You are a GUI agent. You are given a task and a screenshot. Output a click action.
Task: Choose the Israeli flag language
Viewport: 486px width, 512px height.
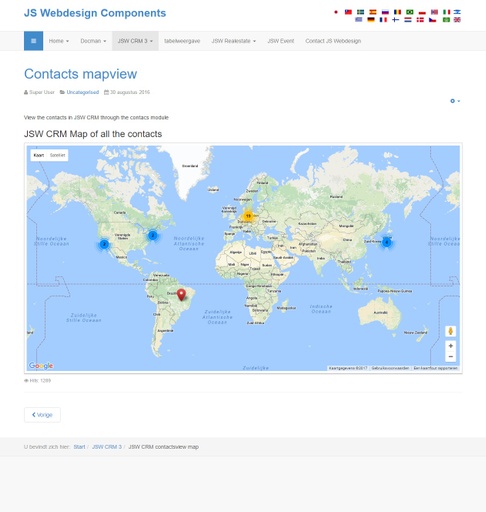pyautogui.click(x=457, y=12)
